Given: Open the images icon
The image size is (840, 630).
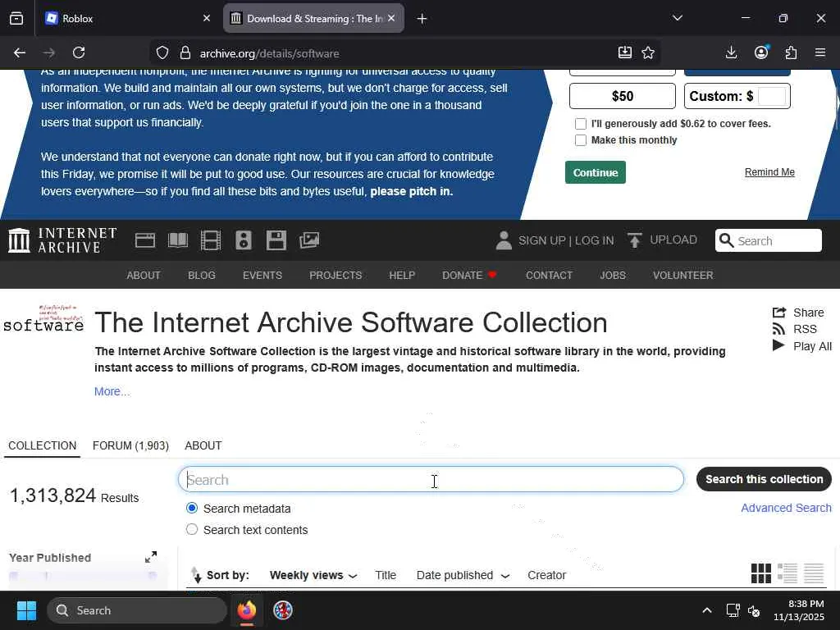Looking at the screenshot, I should [309, 240].
